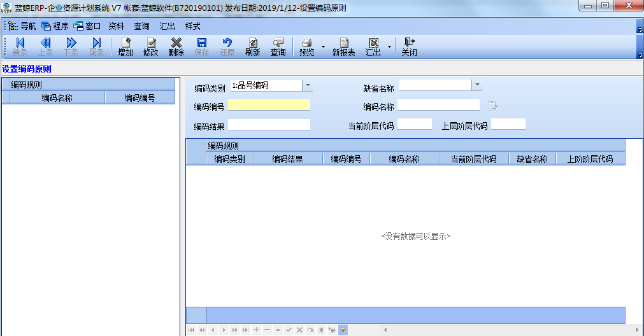644x336 pixels.
Task: Expand the 编码类别 dropdown list
Action: pos(307,85)
